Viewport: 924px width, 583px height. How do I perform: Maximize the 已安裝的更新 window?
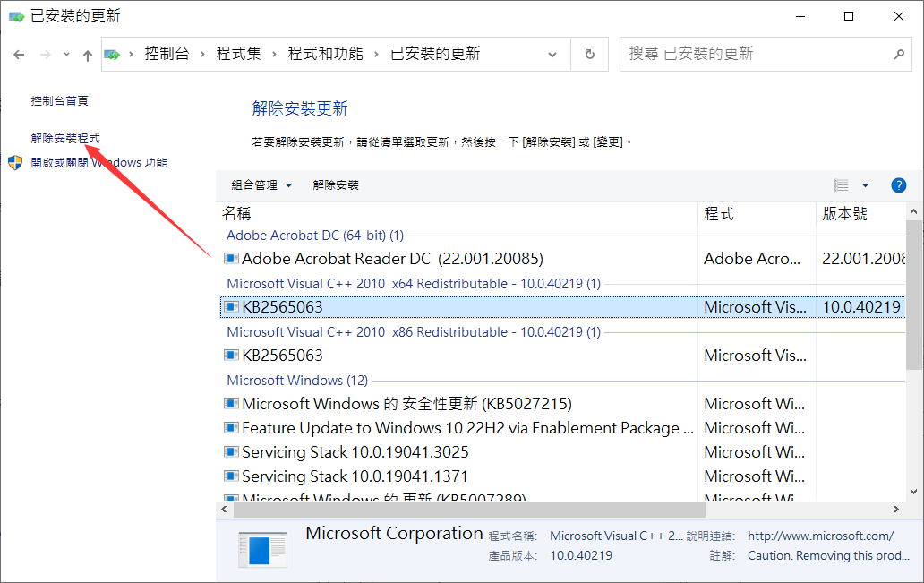tap(849, 16)
